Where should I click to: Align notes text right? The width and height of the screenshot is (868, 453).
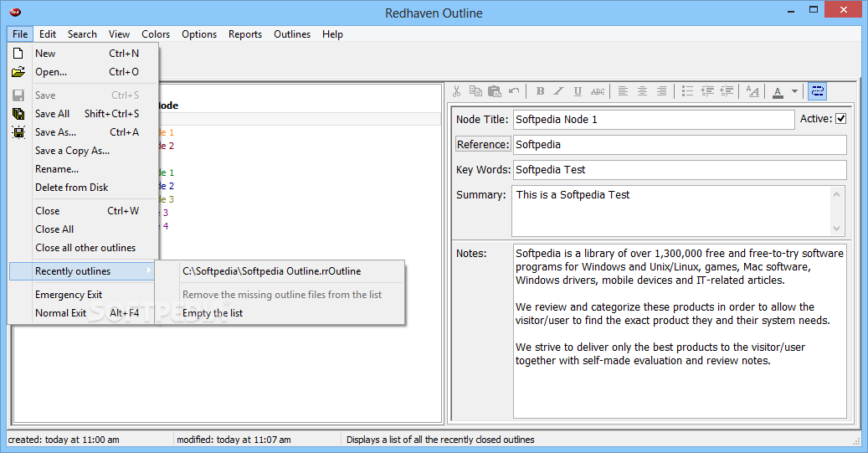tap(661, 91)
